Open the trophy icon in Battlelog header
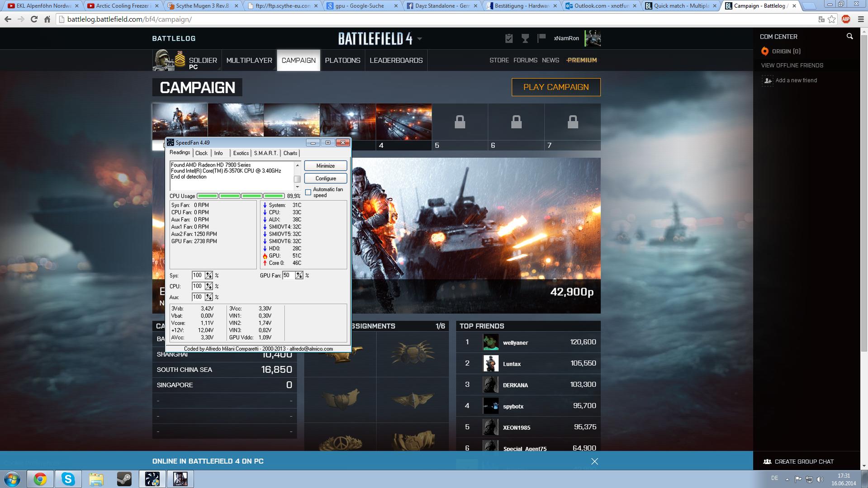Viewport: 868px width, 488px height. tap(525, 38)
